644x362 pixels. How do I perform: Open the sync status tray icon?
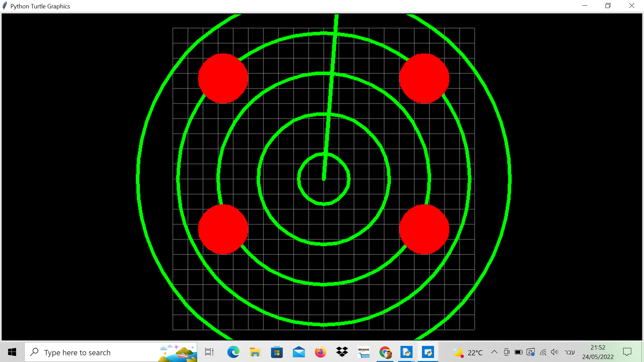[531, 352]
